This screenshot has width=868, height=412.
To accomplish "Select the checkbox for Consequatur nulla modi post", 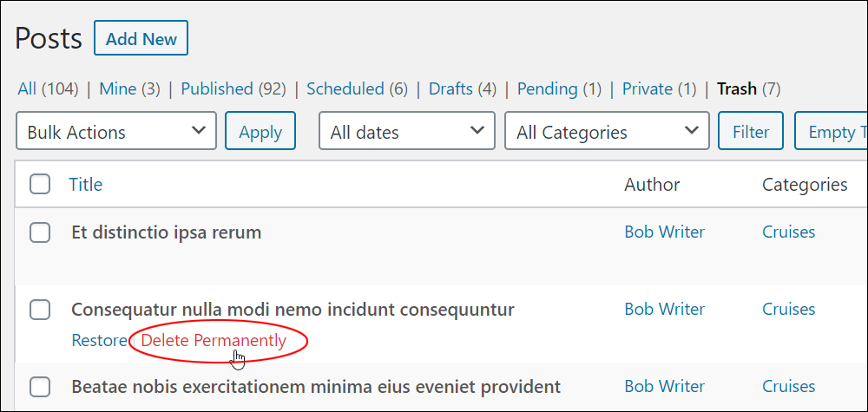I will [40, 310].
